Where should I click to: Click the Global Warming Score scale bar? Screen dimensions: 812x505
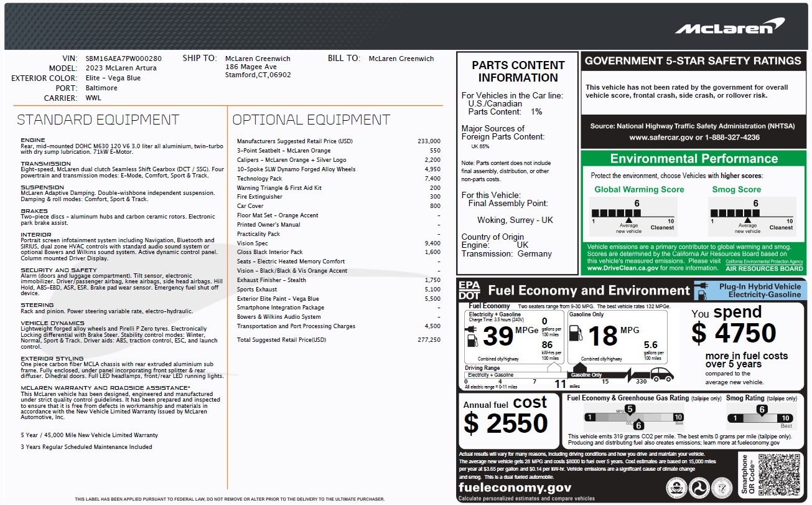coord(633,213)
